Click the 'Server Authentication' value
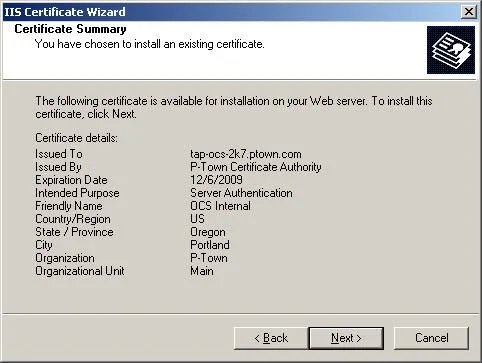This screenshot has height=363, width=482. coord(241,193)
